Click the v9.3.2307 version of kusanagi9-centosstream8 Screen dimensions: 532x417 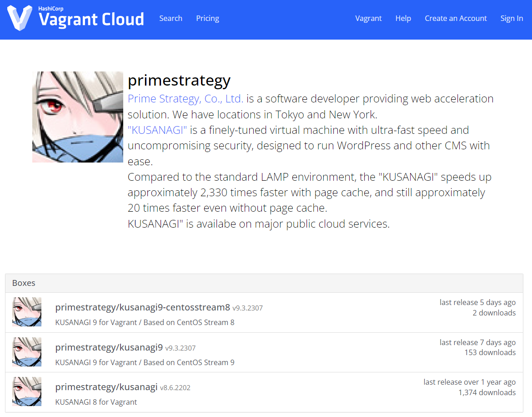point(248,308)
